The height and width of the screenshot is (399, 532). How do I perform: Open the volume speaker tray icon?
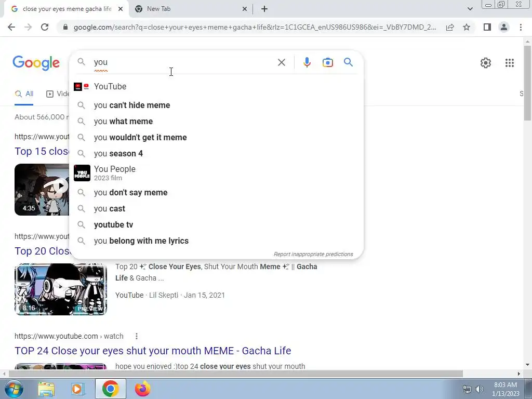coord(480,389)
